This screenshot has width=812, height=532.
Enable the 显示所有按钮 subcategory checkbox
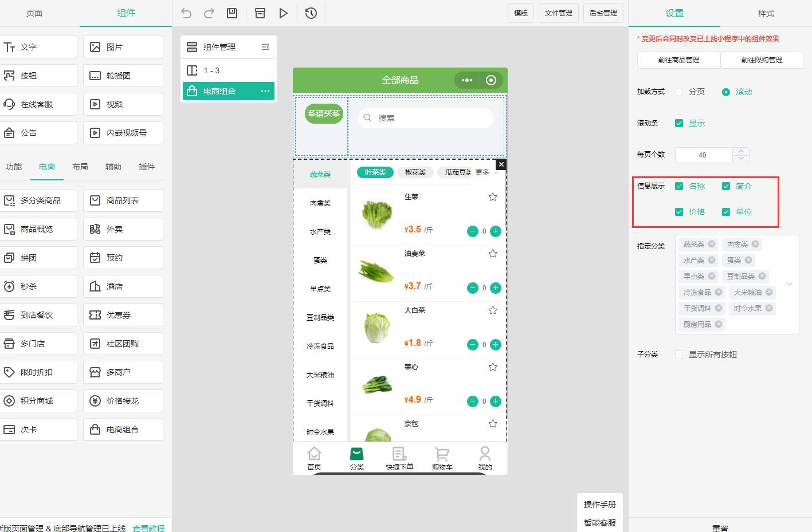(679, 354)
